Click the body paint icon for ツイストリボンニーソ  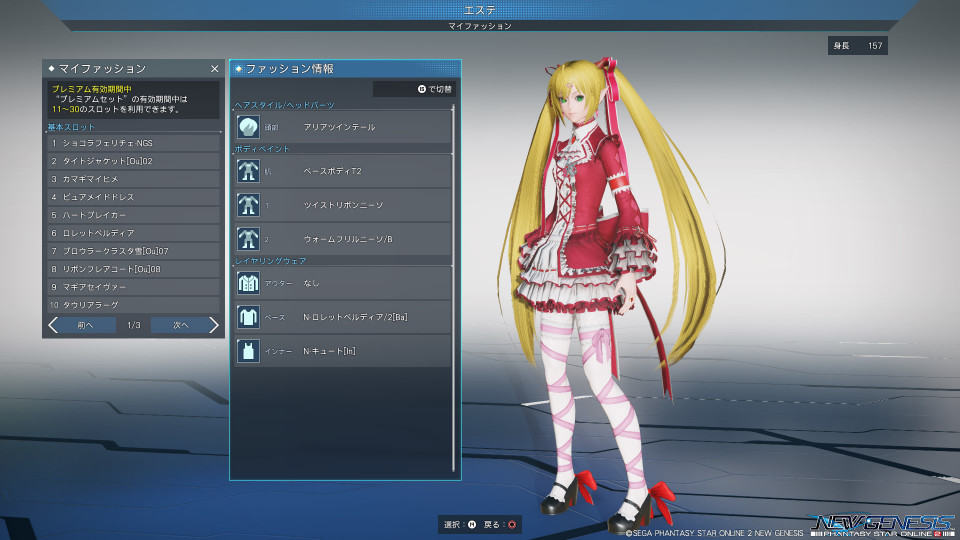click(248, 205)
